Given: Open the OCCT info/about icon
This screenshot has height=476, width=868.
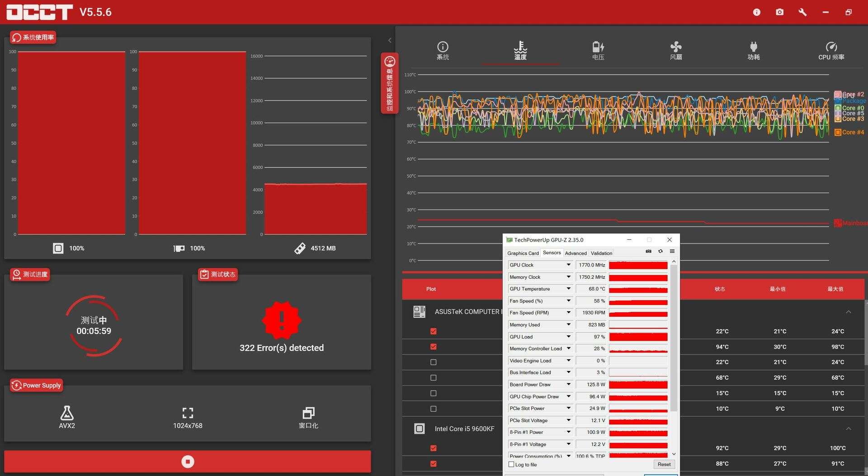Looking at the screenshot, I should point(757,12).
